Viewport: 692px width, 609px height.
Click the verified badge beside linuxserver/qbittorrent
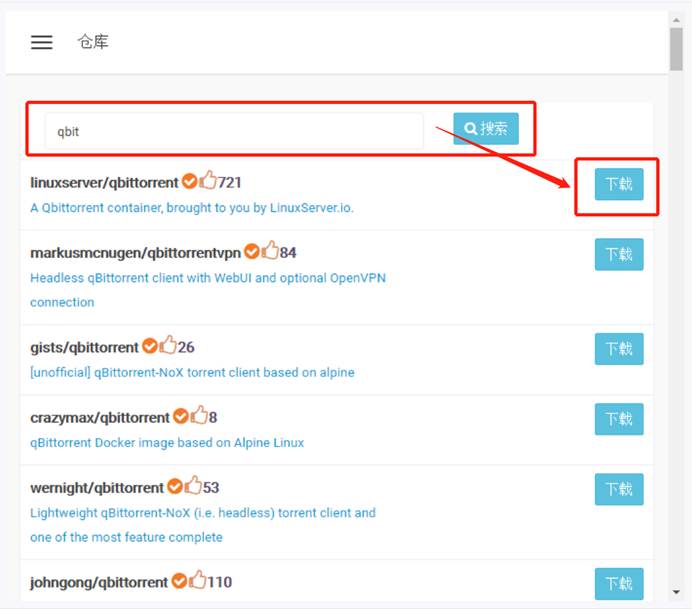(189, 182)
